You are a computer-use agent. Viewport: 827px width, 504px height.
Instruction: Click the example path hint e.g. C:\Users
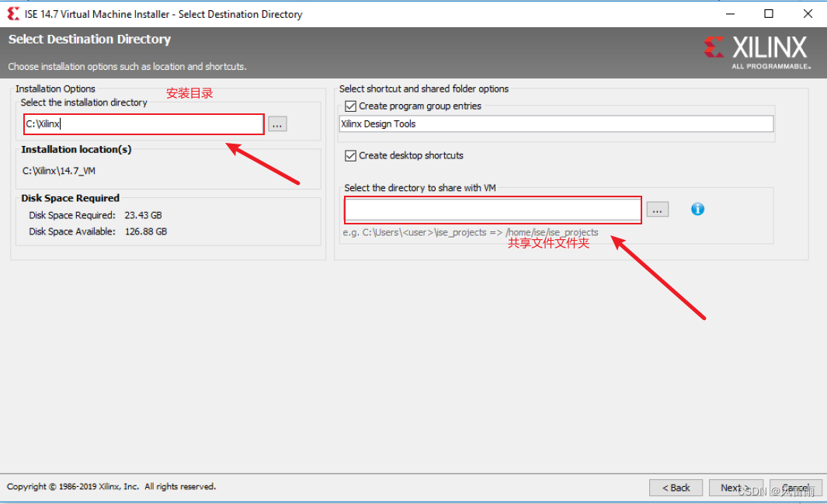[471, 232]
